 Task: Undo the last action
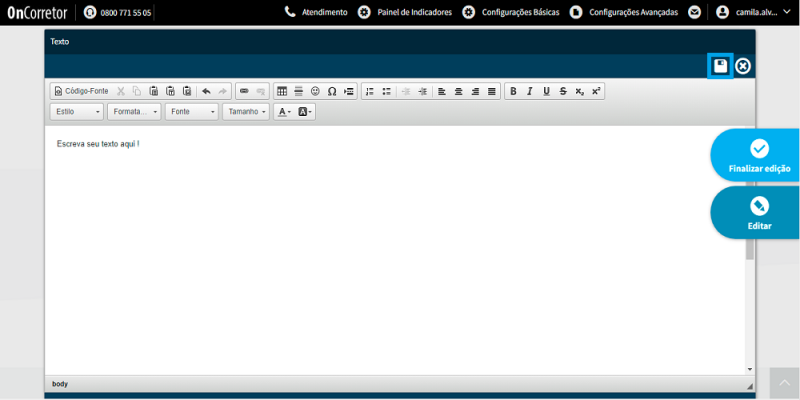click(206, 91)
